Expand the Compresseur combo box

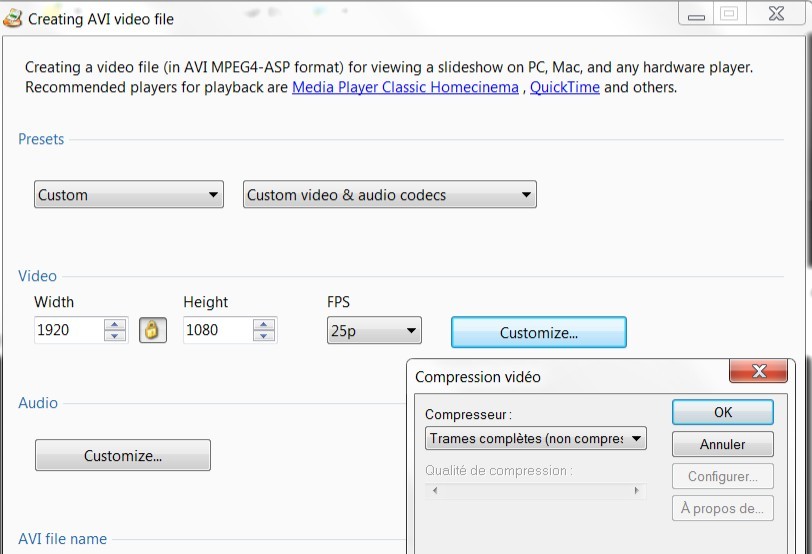(x=535, y=439)
